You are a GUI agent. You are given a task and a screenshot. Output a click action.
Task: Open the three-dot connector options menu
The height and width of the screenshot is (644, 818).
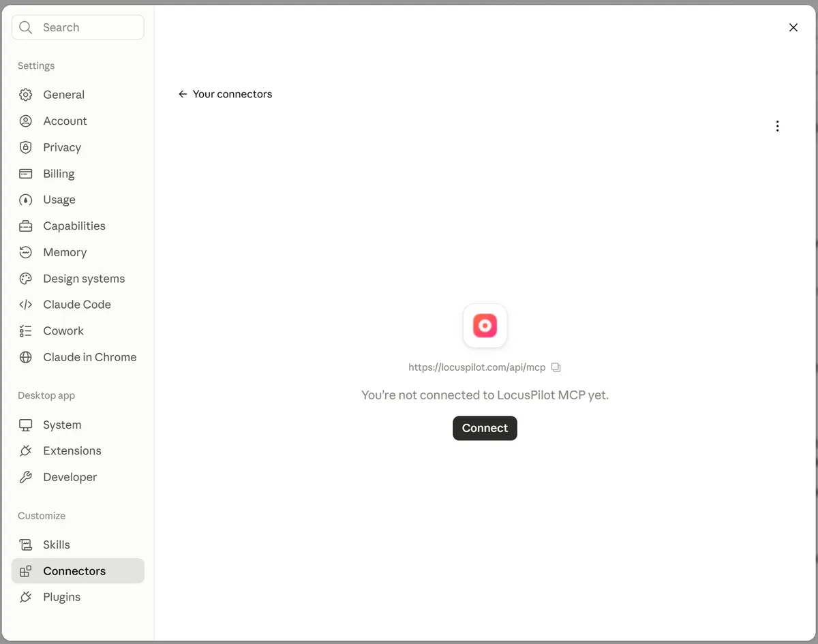click(777, 126)
